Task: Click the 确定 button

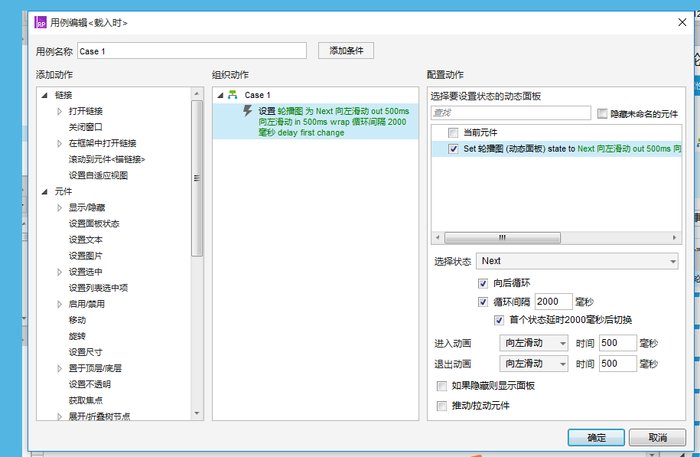Action: point(596,437)
